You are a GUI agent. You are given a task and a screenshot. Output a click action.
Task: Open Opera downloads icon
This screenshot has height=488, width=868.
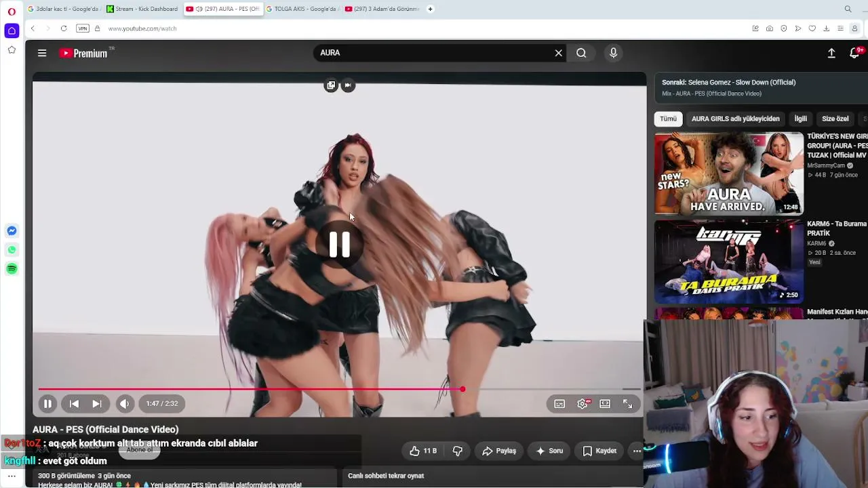tap(827, 28)
